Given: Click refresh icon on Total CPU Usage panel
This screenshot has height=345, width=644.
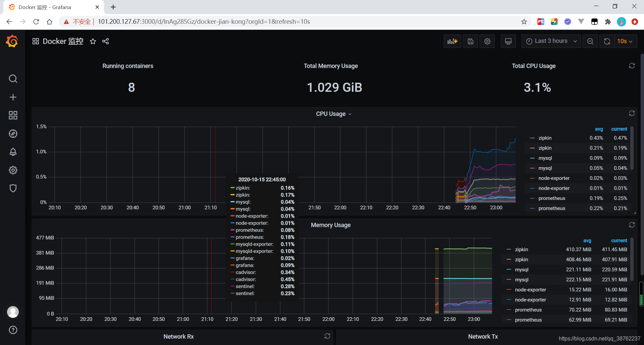Looking at the screenshot, I should coord(632,66).
